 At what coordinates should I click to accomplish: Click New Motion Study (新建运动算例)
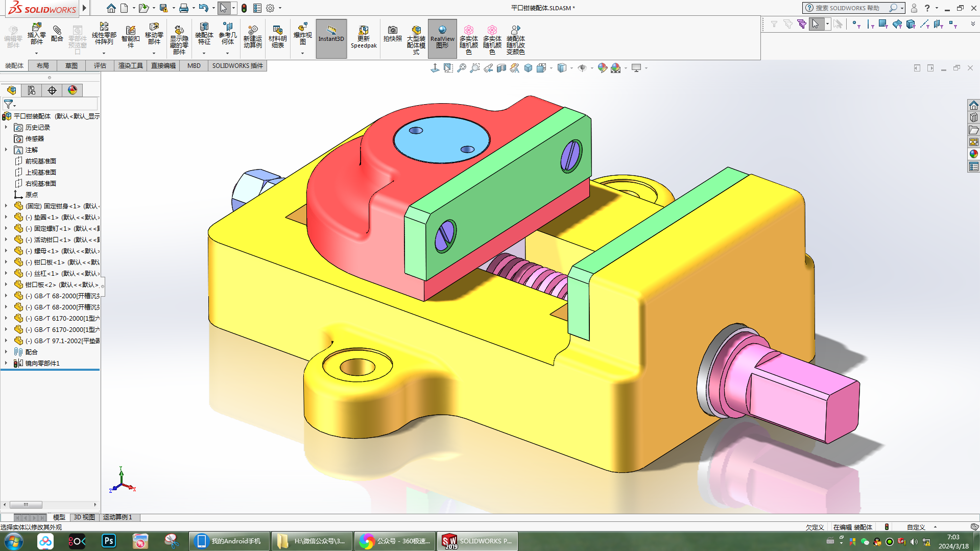pyautogui.click(x=252, y=37)
